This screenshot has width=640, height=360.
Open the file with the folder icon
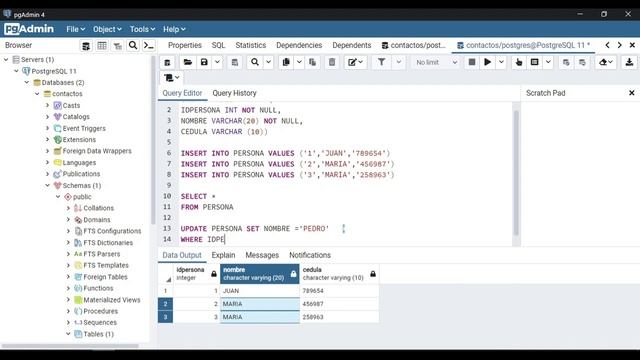[188, 62]
